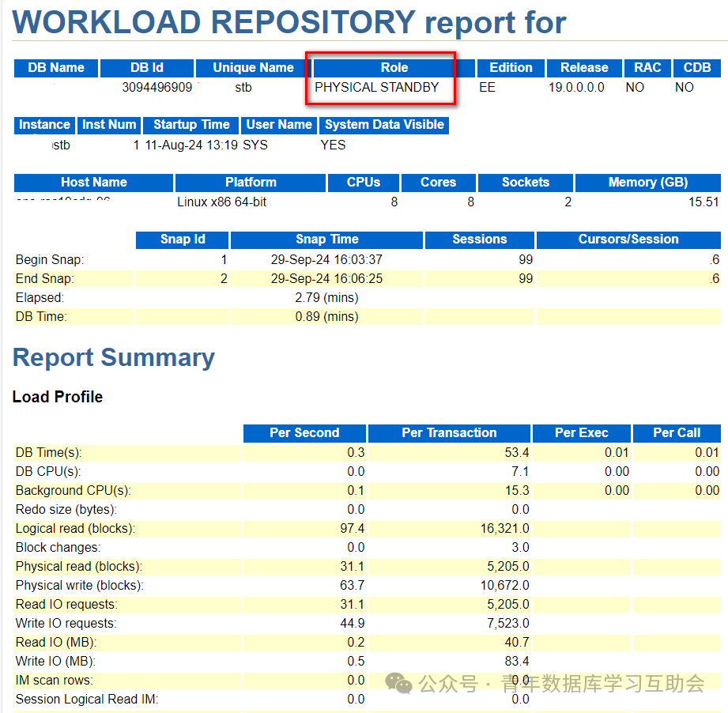Screen dimensions: 728x713
Task: Click the PHYSICAL STANDBY role value
Action: point(376,87)
